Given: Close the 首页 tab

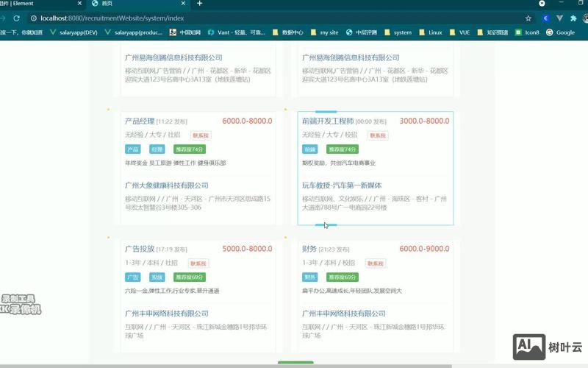Looking at the screenshot, I should click(x=183, y=4).
